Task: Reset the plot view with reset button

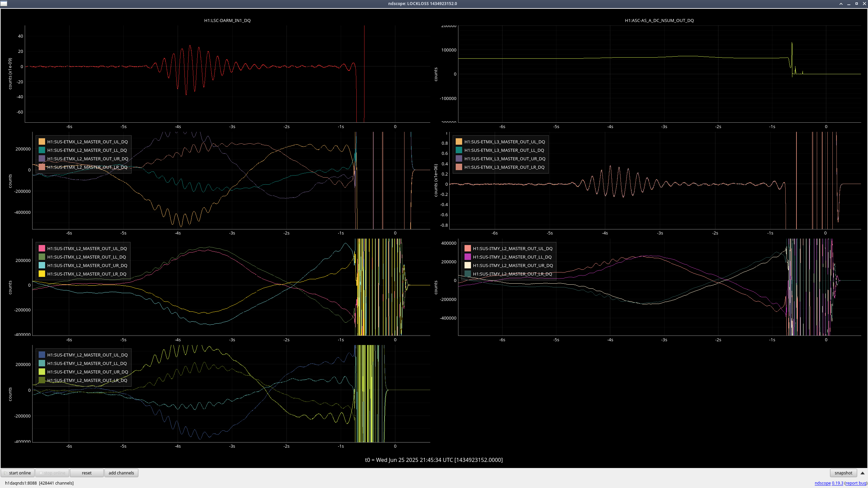Action: click(x=86, y=473)
